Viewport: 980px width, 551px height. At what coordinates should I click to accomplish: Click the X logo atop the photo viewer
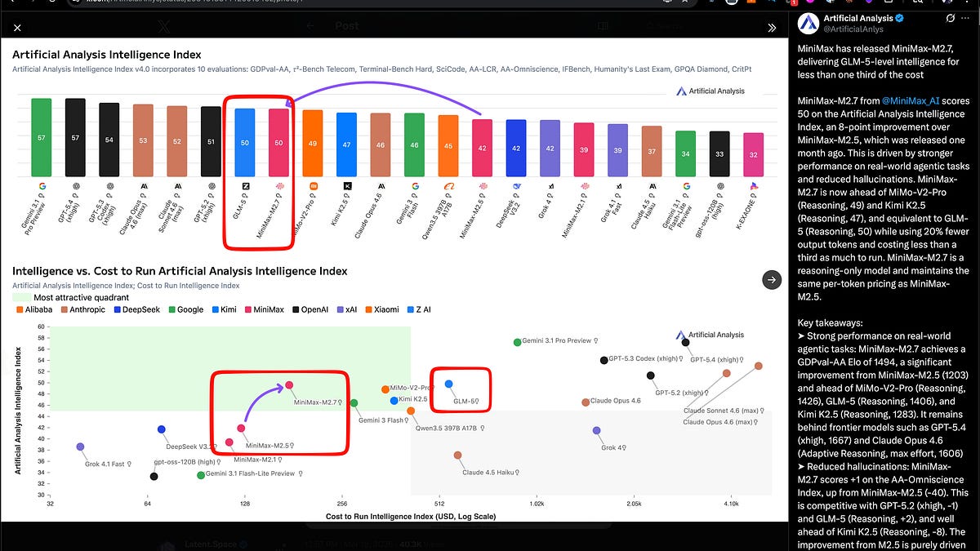click(163, 25)
